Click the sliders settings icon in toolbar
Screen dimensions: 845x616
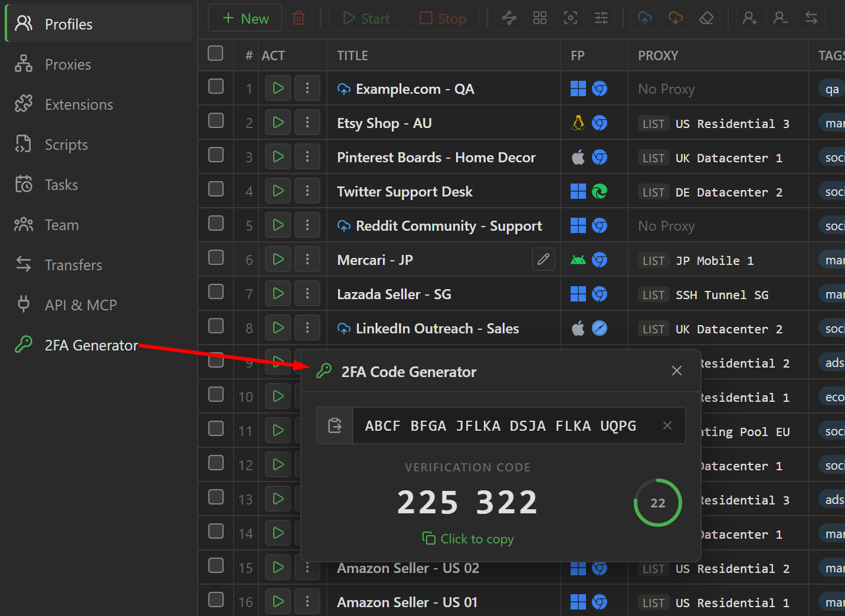pos(601,18)
